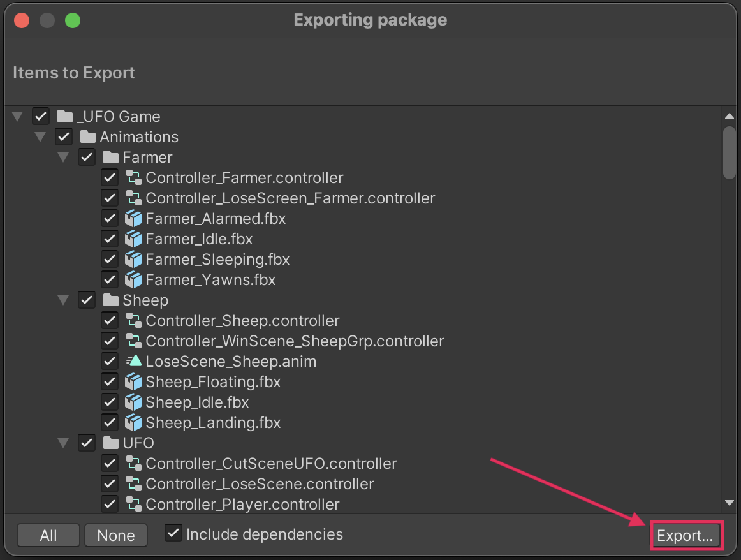741x560 pixels.
Task: Click the Farmer_Alarmed.fbx model icon
Action: [133, 219]
